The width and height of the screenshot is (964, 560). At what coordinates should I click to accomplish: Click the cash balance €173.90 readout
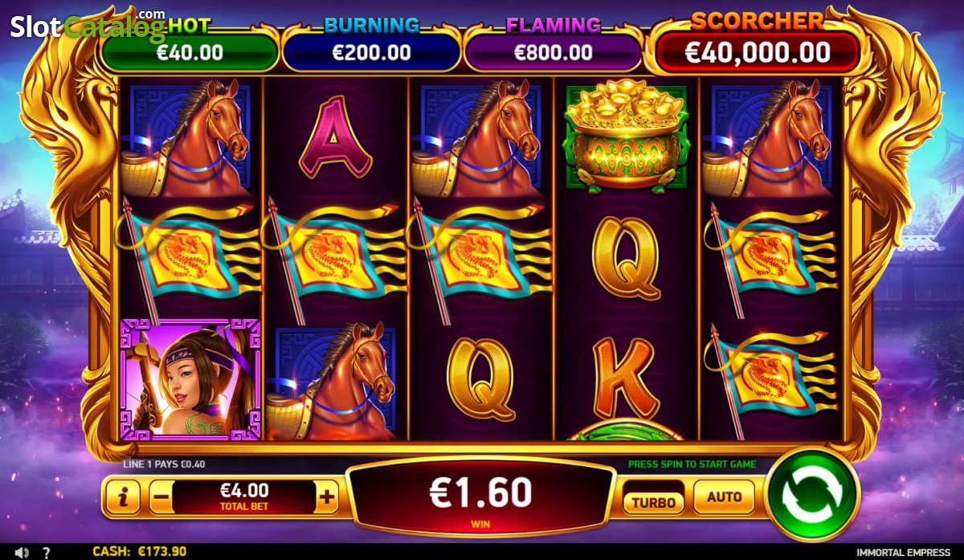pyautogui.click(x=140, y=552)
